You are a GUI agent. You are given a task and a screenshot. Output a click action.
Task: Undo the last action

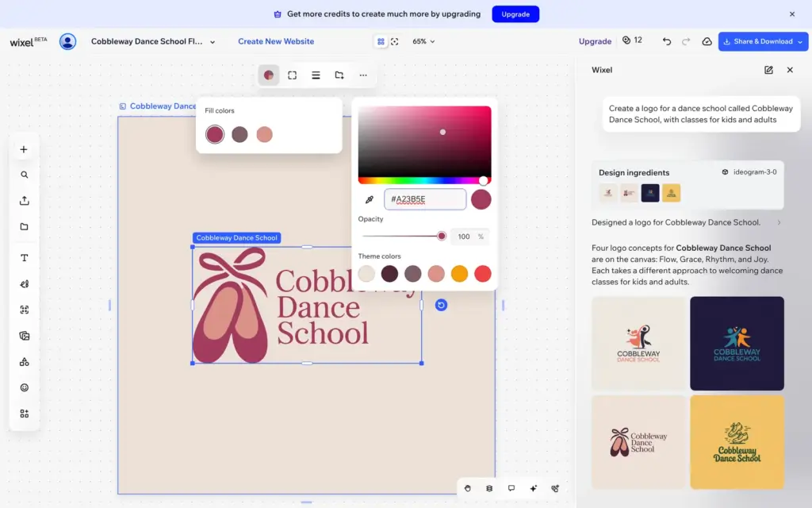(666, 41)
